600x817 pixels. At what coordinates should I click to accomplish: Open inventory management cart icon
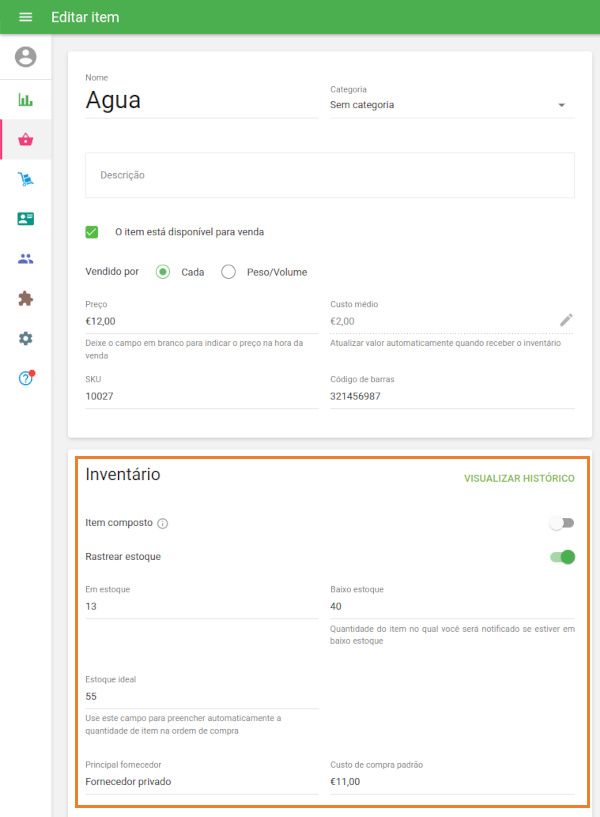25,179
